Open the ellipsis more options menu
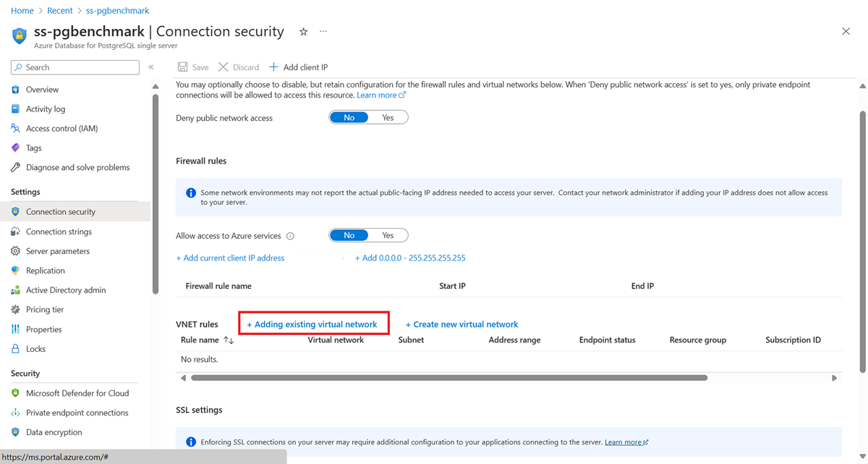 tap(323, 32)
